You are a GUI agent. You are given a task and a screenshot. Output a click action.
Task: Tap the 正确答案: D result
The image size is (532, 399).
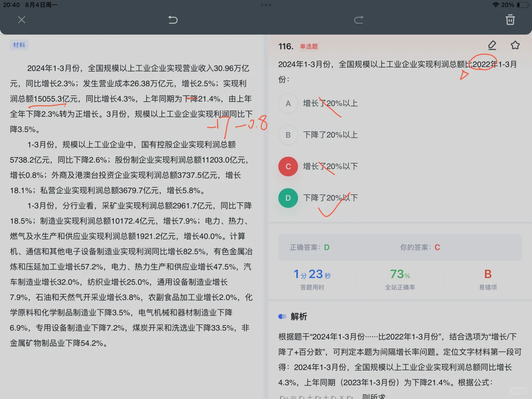point(310,248)
